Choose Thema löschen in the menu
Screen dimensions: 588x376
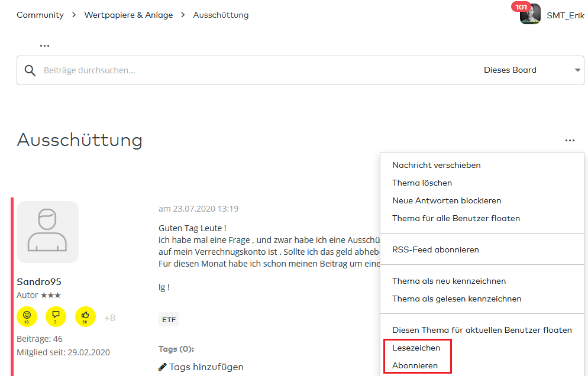tap(422, 183)
